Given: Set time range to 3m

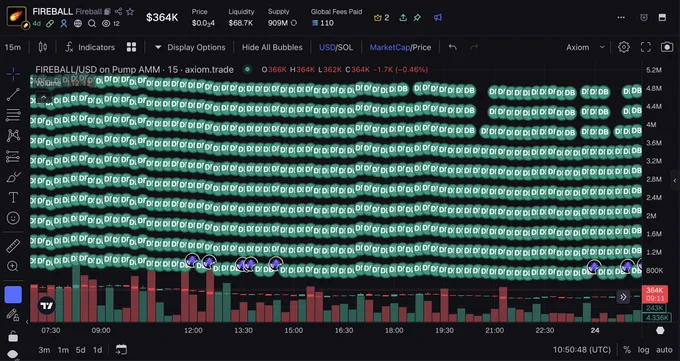Looking at the screenshot, I should coord(44,350).
